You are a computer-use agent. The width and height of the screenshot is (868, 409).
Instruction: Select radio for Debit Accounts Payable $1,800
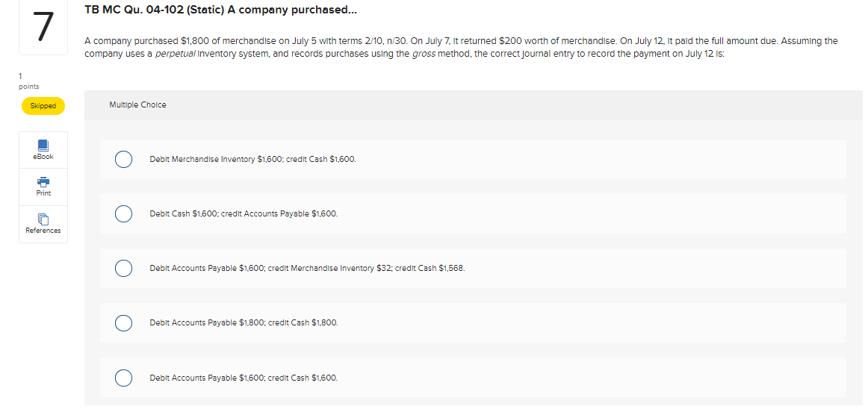[x=123, y=322]
